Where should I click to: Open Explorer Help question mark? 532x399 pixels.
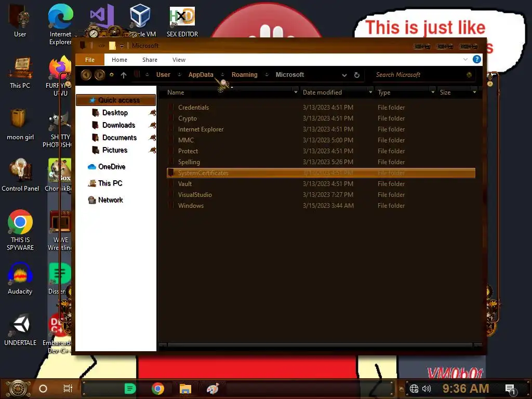(x=477, y=59)
